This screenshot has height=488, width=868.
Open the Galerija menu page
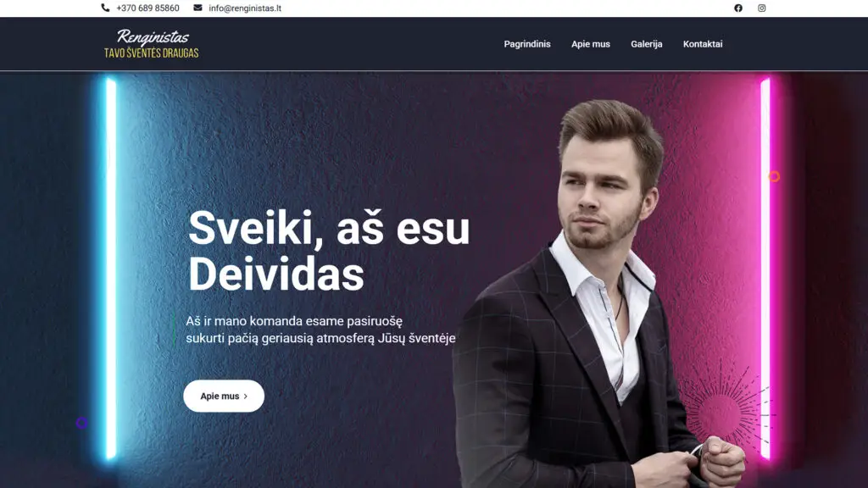click(647, 44)
